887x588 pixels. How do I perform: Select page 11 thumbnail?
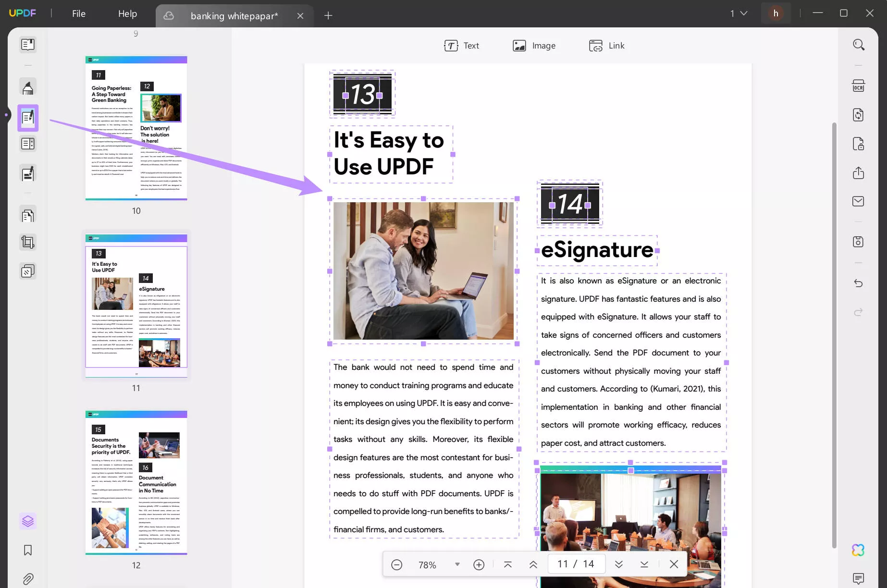point(136,306)
